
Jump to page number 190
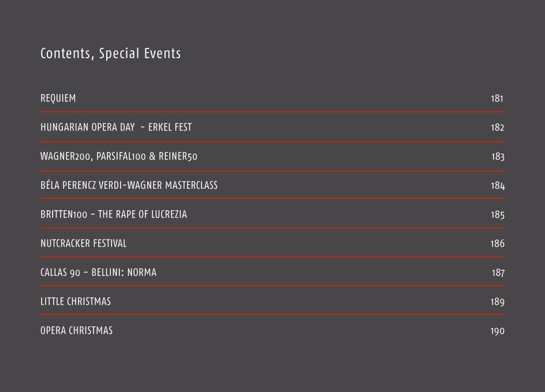(498, 331)
